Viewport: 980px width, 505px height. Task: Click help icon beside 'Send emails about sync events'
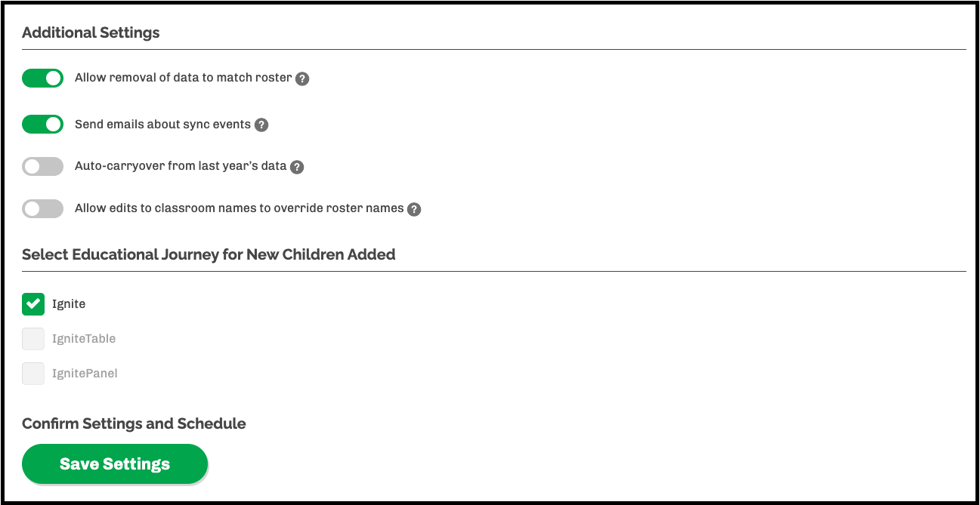tap(261, 125)
